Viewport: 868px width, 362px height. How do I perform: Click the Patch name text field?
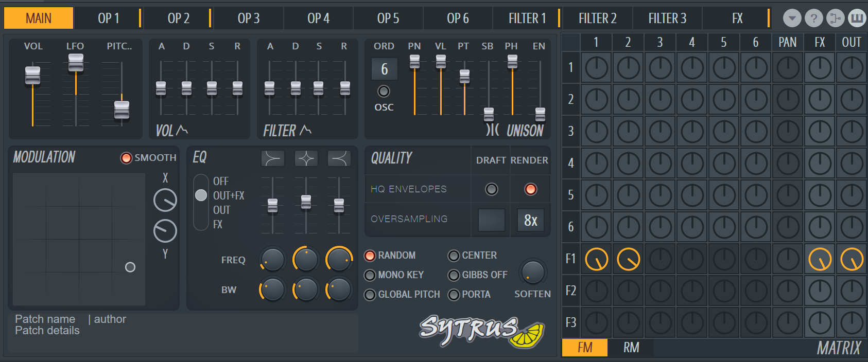click(45, 319)
